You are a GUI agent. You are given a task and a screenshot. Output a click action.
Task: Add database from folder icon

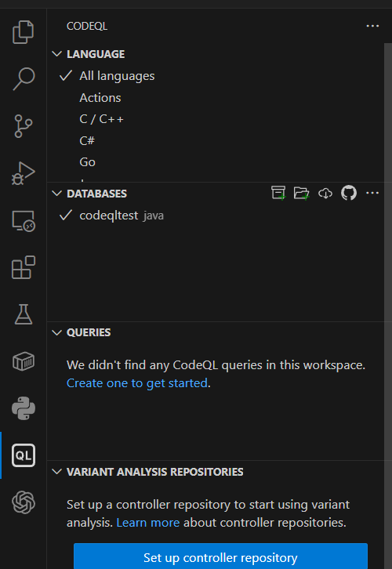pos(302,193)
